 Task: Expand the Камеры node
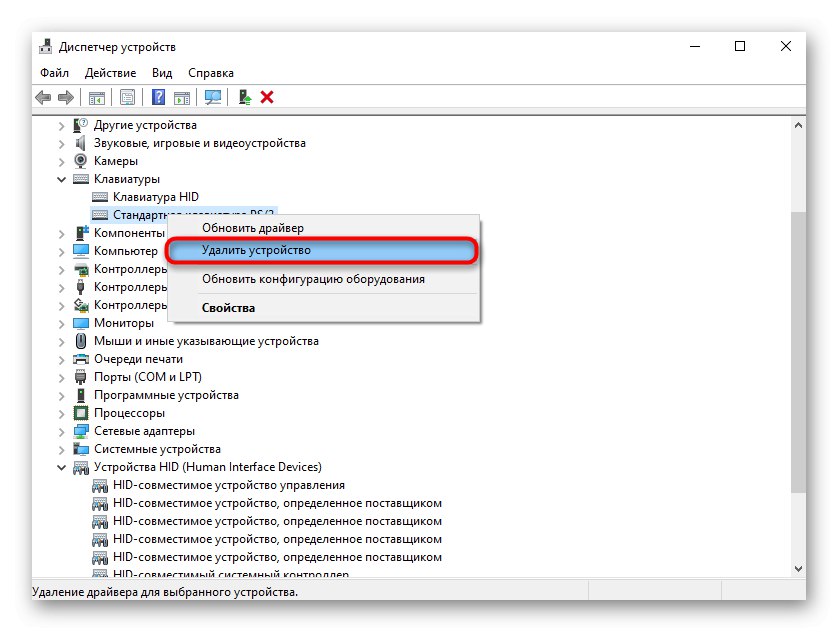[x=61, y=162]
